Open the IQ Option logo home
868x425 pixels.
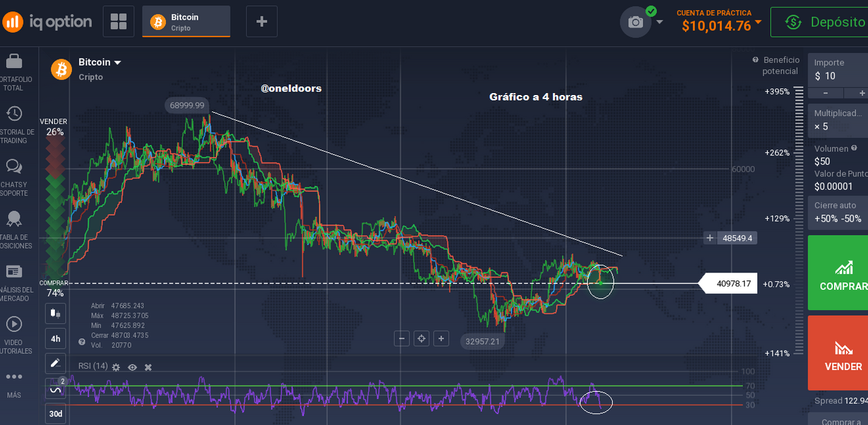click(47, 22)
